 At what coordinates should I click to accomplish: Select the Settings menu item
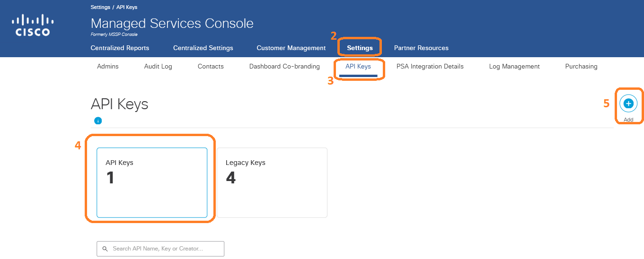pyautogui.click(x=360, y=48)
